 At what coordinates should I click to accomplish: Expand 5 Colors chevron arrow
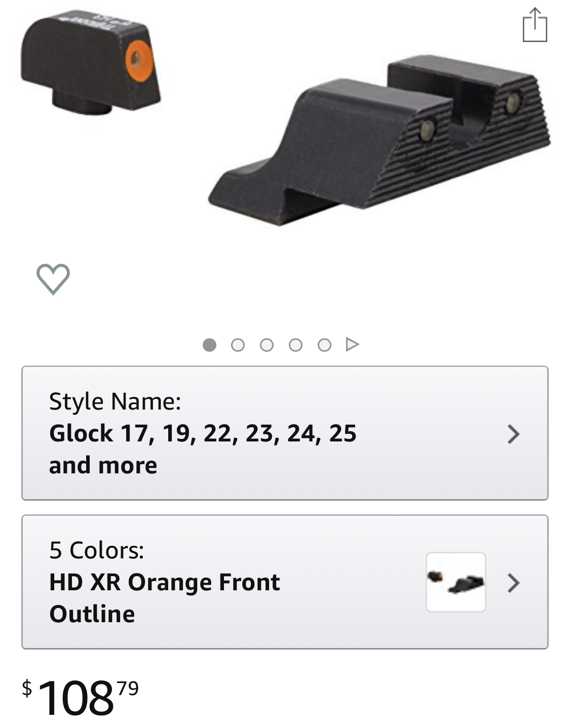tap(514, 583)
